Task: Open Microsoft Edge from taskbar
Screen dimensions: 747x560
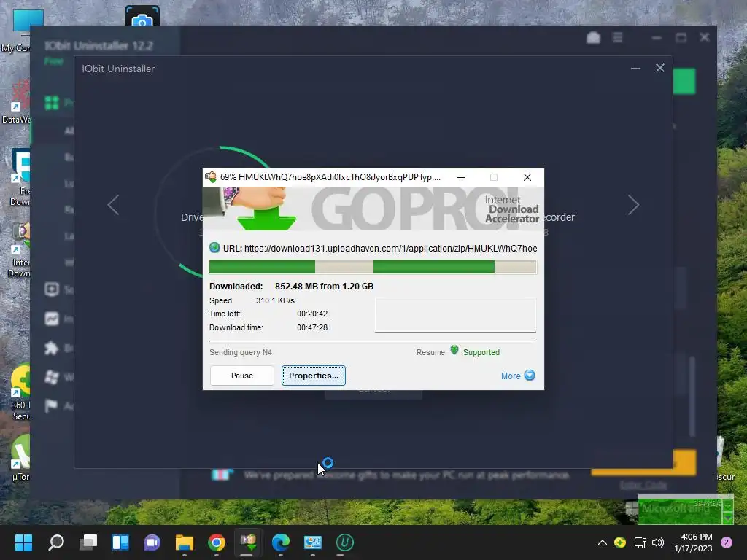Action: [x=281, y=542]
